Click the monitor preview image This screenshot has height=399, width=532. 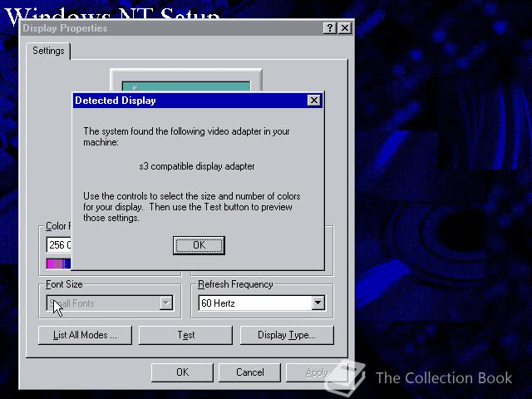point(186,81)
